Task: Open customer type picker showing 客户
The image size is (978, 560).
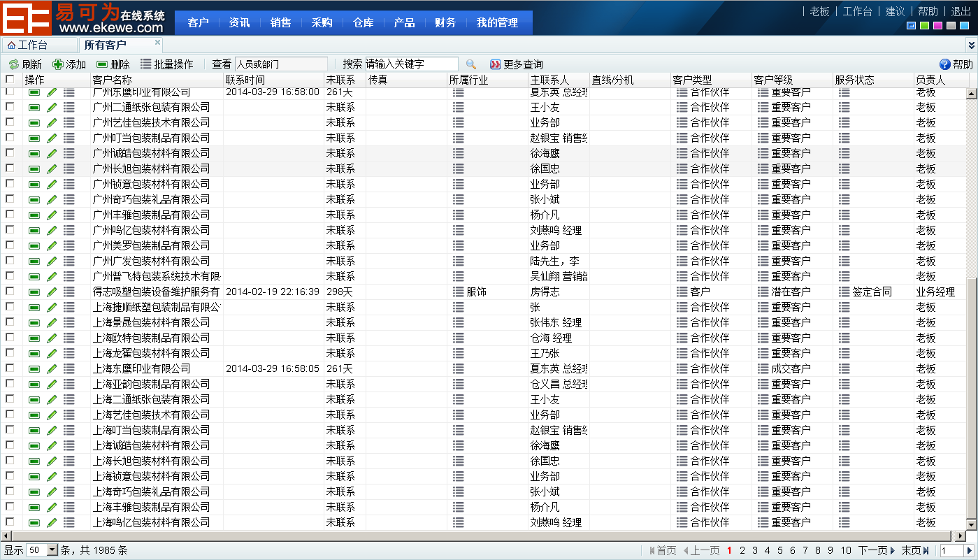Action: pyautogui.click(x=682, y=292)
